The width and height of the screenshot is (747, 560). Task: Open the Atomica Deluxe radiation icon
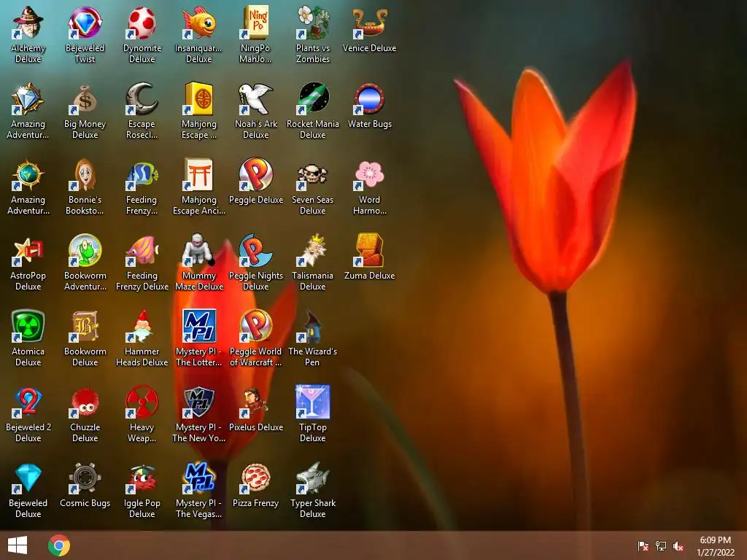(x=28, y=326)
